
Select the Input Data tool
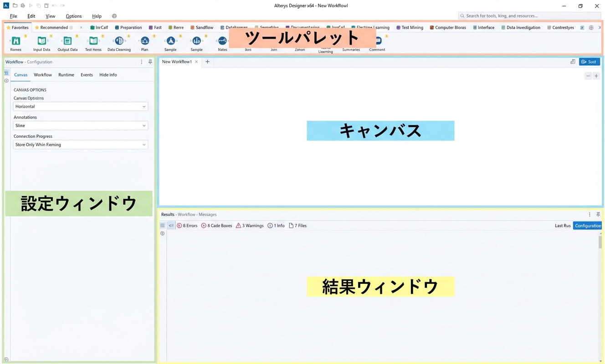[x=41, y=43]
